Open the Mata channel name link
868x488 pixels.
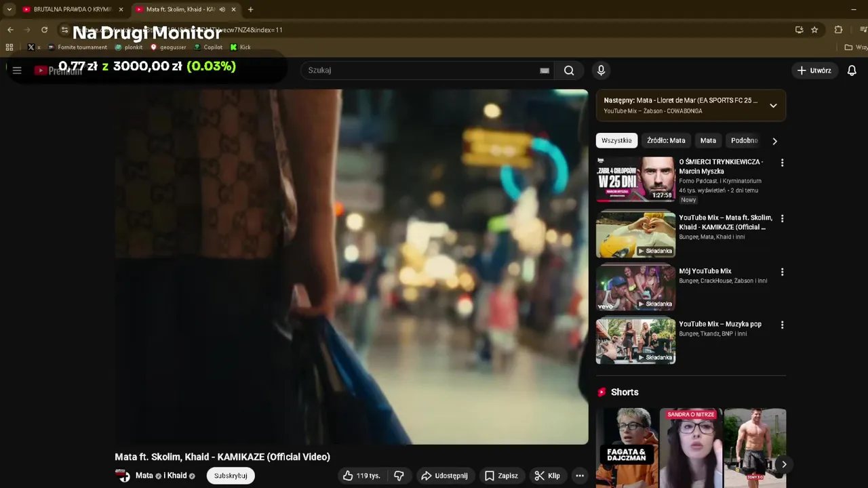pos(144,476)
